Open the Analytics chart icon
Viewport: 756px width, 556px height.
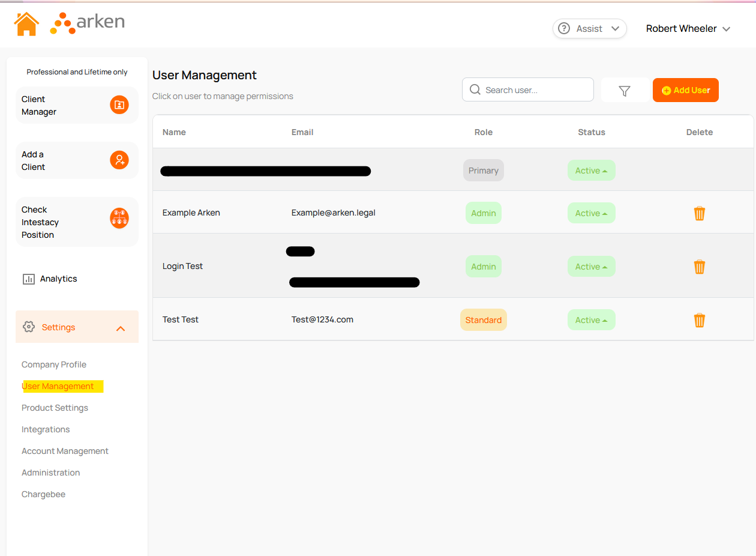pyautogui.click(x=28, y=279)
